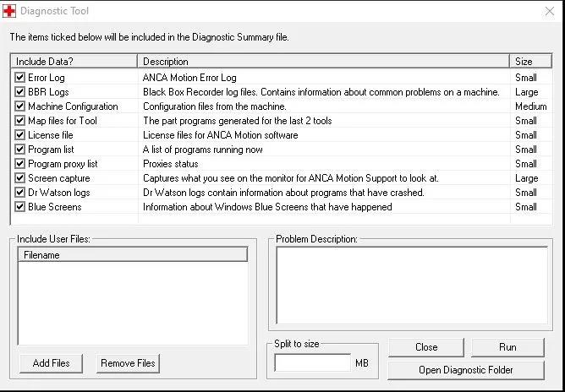The image size is (565, 392).
Task: Click 'Configuration files from the machine.' text
Action: [x=215, y=106]
